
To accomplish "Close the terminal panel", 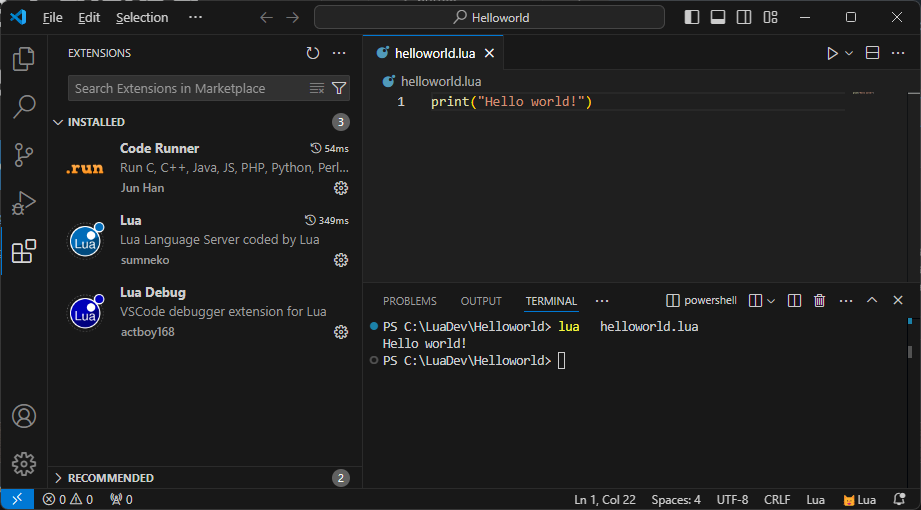I will click(x=898, y=300).
